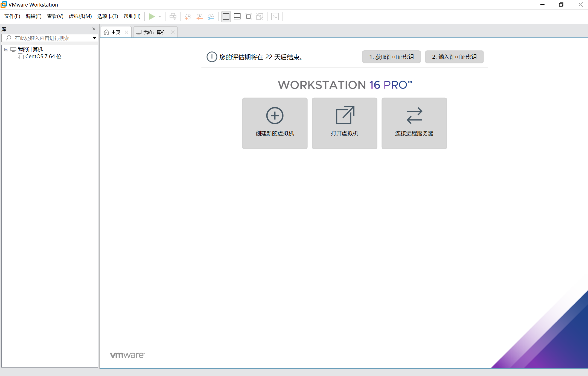The width and height of the screenshot is (588, 376).
Task: Close the 库 library panel
Action: click(x=94, y=29)
